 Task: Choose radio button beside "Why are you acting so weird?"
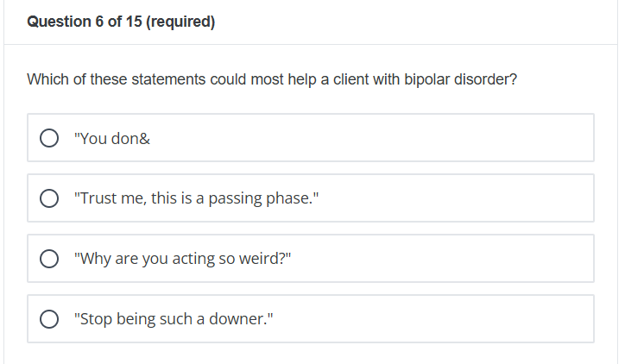(x=49, y=259)
